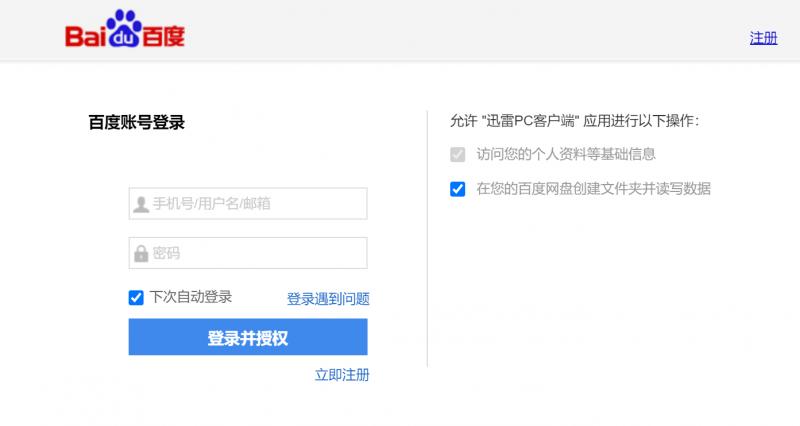Open the 注册 link in top-right corner
This screenshot has height=426, width=800.
pos(763,38)
